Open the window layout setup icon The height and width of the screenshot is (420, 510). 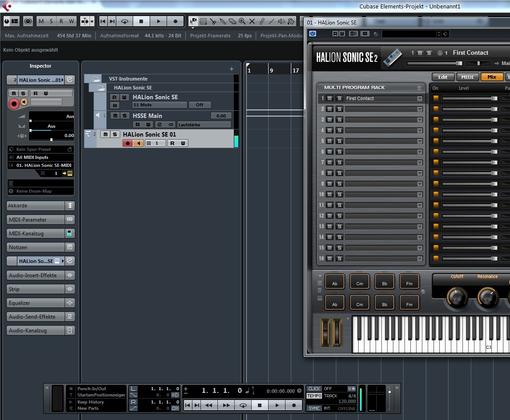point(15,21)
